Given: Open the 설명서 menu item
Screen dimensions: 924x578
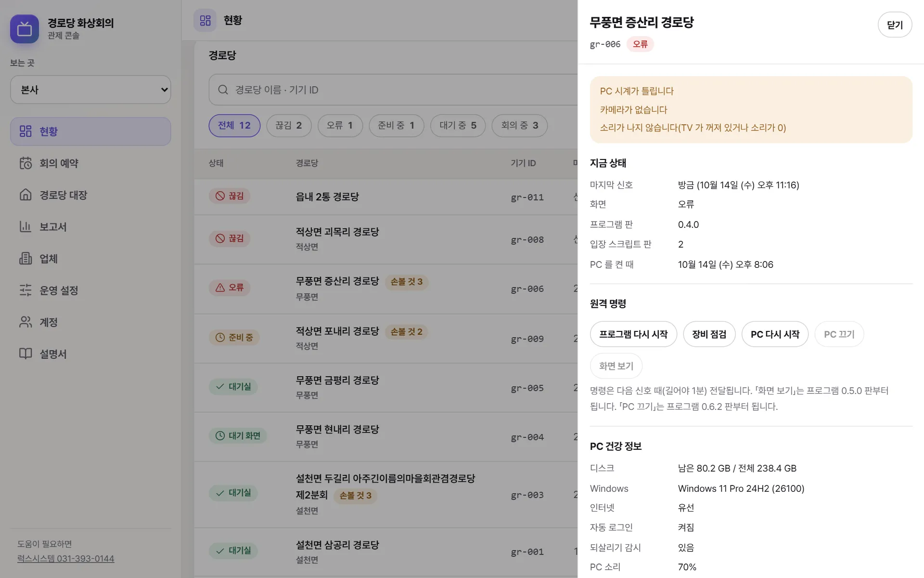Looking at the screenshot, I should click(90, 354).
